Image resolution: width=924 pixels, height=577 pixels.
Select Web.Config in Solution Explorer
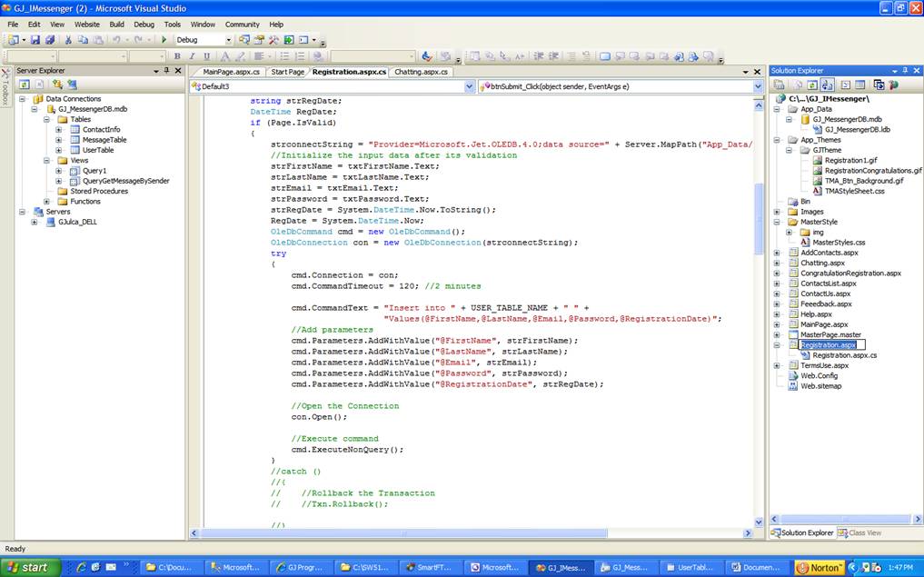819,375
